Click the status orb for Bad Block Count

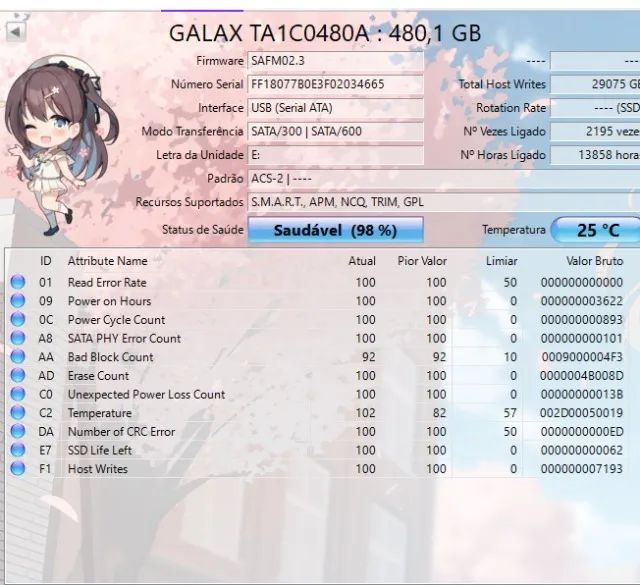(18, 357)
